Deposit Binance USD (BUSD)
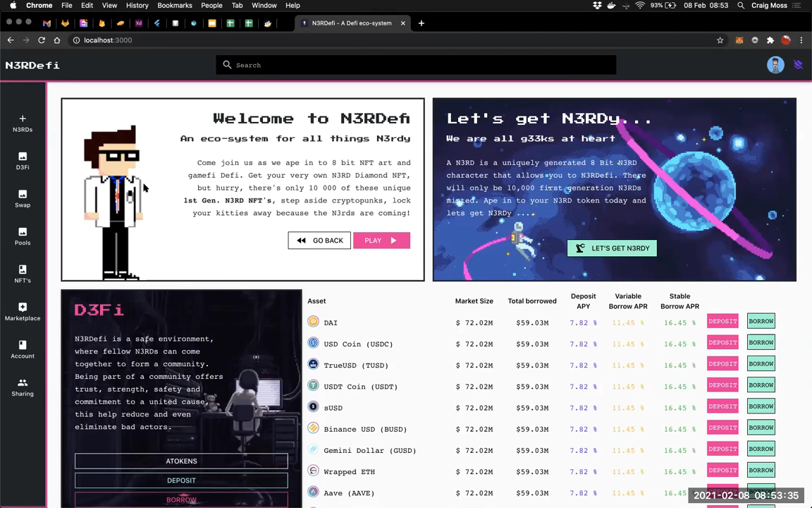812x508 pixels. pos(723,427)
